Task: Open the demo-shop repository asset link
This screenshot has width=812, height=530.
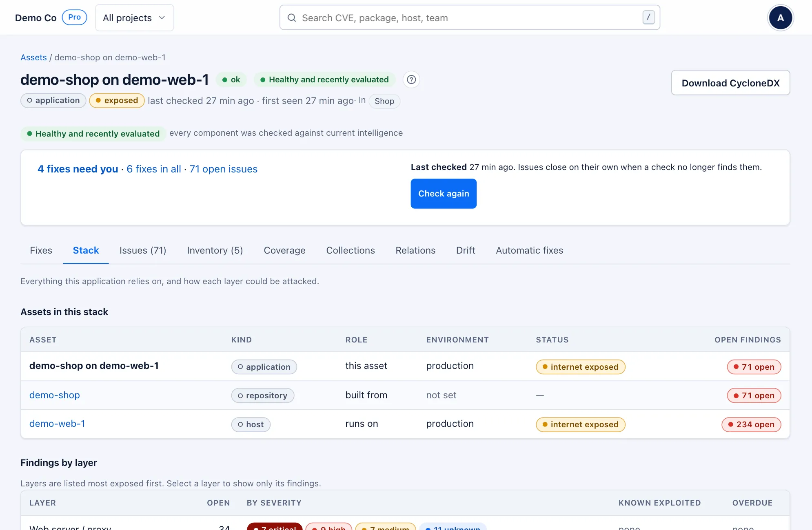Action: (x=55, y=395)
